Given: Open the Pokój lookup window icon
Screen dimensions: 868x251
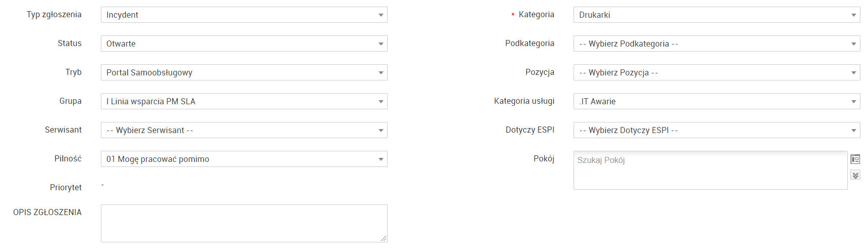Looking at the screenshot, I should (x=855, y=159).
